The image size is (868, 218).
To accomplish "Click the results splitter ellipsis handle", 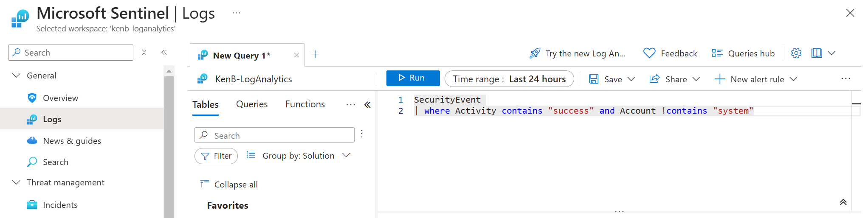I will point(619,211).
